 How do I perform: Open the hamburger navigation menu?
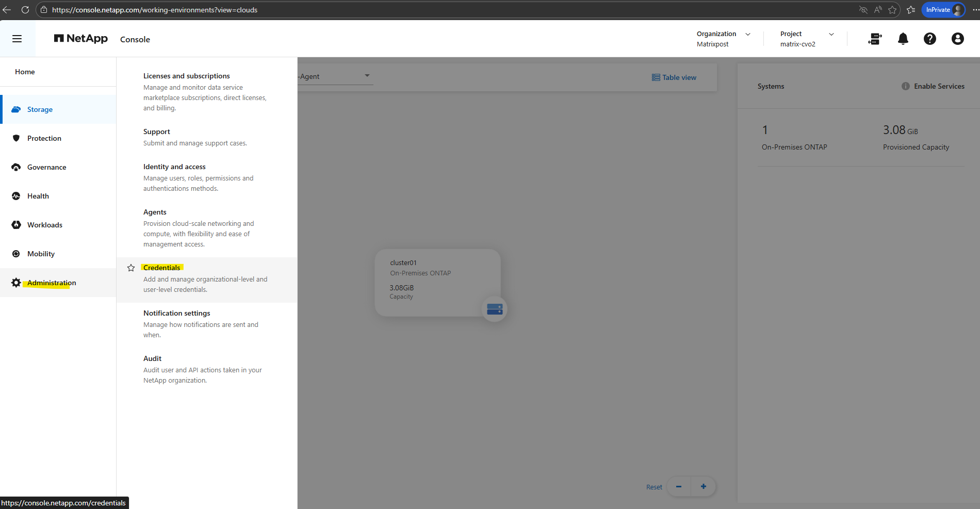tap(17, 39)
